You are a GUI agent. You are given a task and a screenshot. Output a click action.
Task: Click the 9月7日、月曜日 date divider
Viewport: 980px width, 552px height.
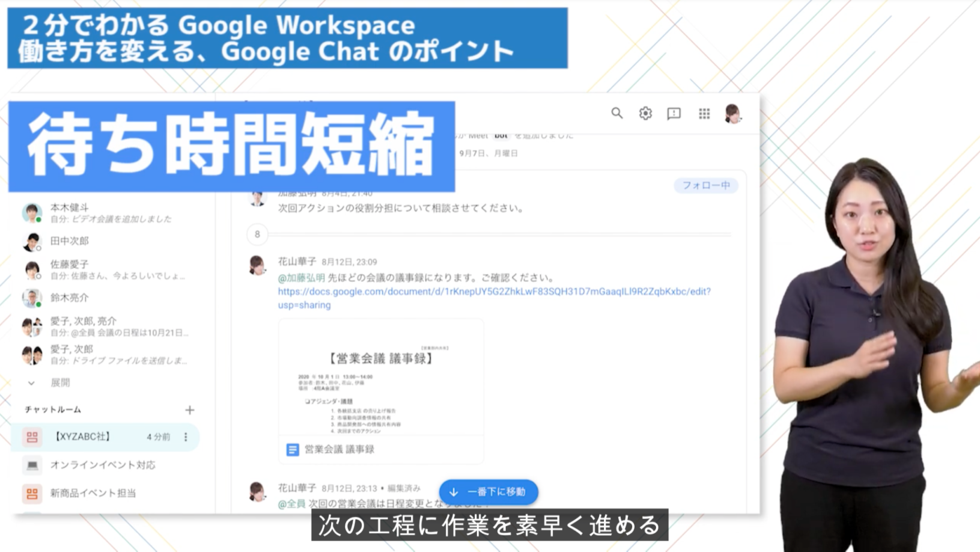[488, 153]
